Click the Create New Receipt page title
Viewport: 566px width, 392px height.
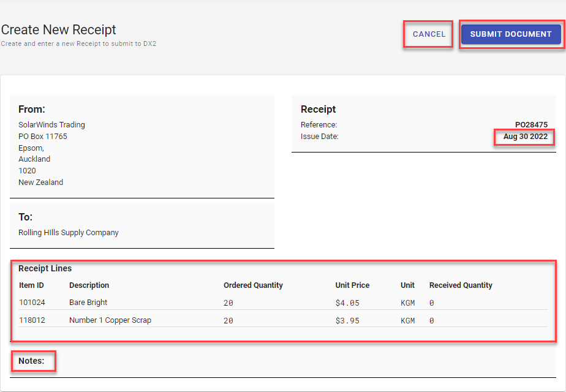click(59, 29)
